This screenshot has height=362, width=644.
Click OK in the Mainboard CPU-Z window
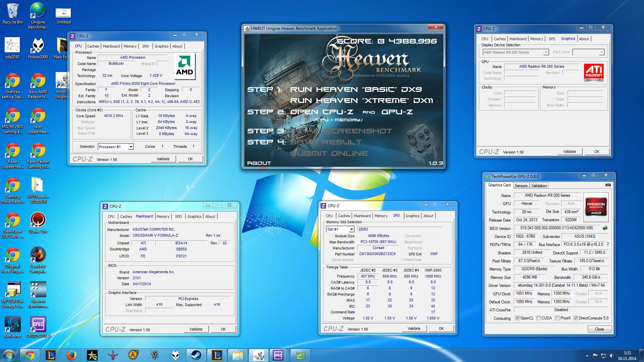click(223, 329)
